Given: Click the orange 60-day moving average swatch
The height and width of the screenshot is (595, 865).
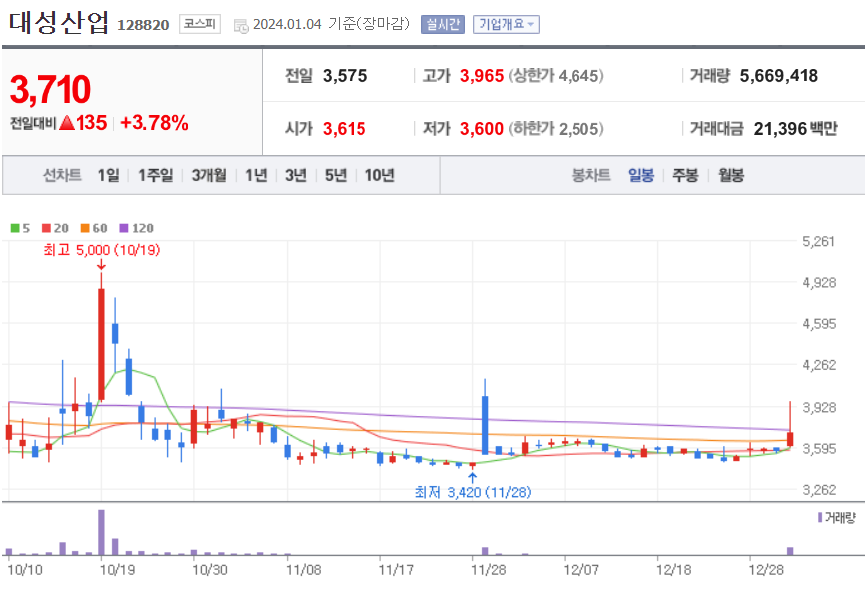Looking at the screenshot, I should (x=85, y=228).
